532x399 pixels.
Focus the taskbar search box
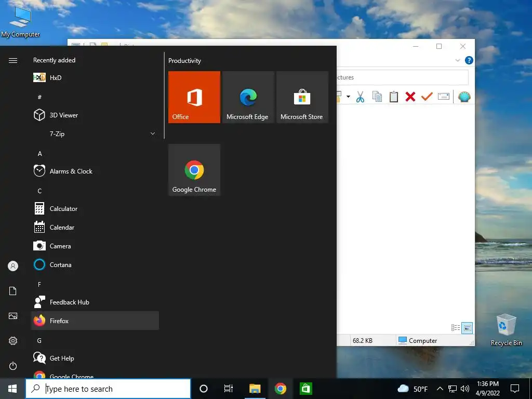pyautogui.click(x=108, y=389)
